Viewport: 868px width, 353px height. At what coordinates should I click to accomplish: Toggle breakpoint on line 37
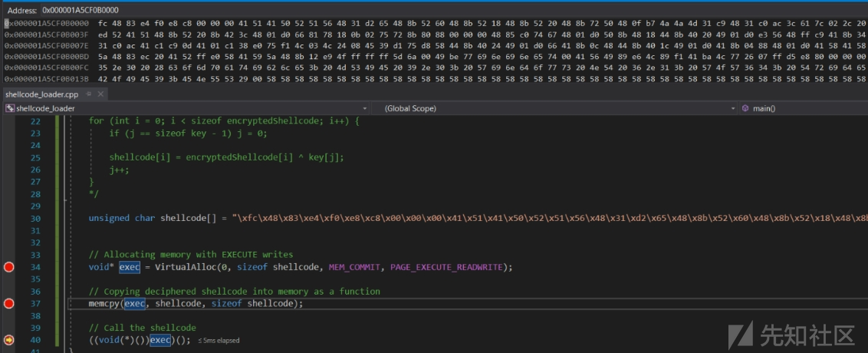(8, 304)
